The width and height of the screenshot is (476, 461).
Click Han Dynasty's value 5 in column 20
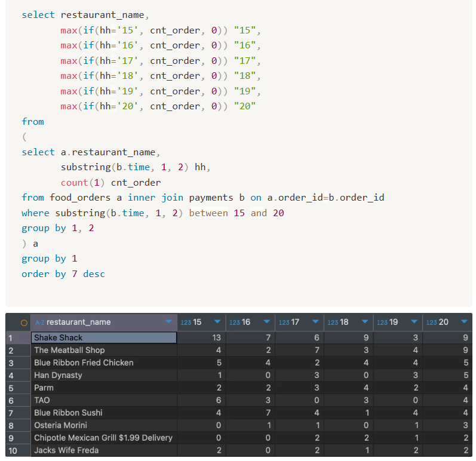tap(466, 375)
